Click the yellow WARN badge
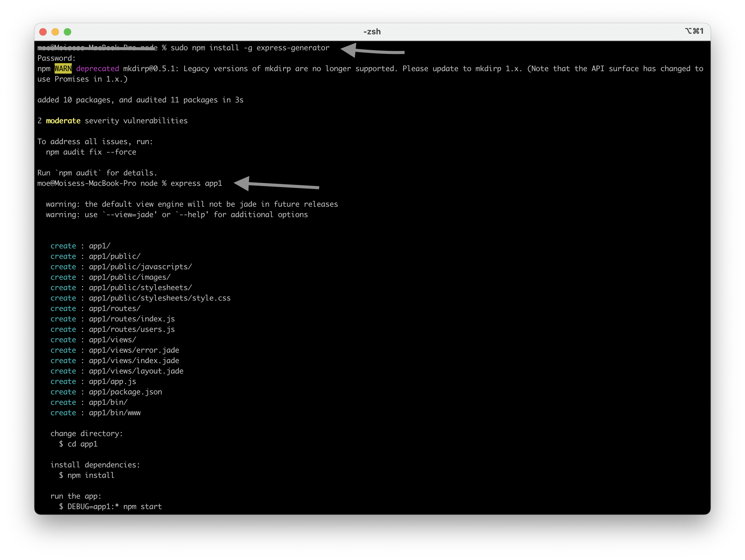The image size is (745, 560). pyautogui.click(x=63, y=69)
